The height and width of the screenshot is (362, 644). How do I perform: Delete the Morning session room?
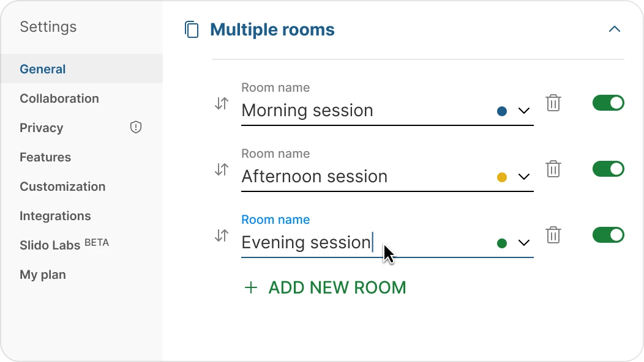point(553,103)
